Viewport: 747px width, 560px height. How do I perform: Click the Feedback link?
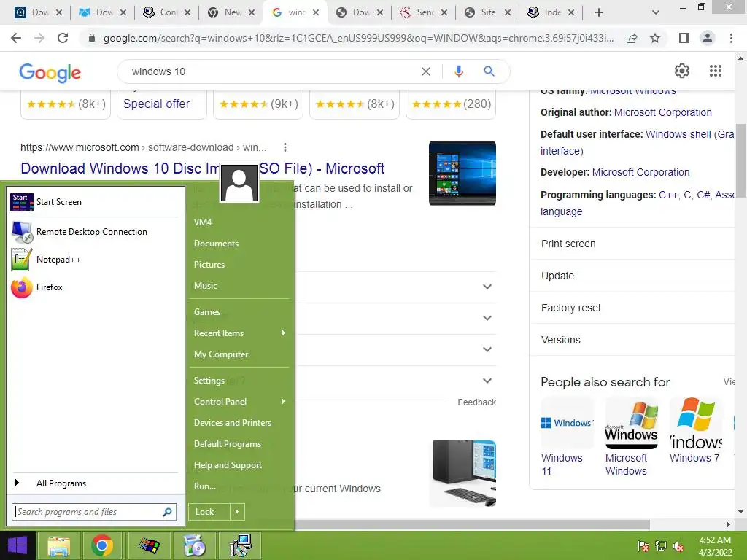pos(476,402)
